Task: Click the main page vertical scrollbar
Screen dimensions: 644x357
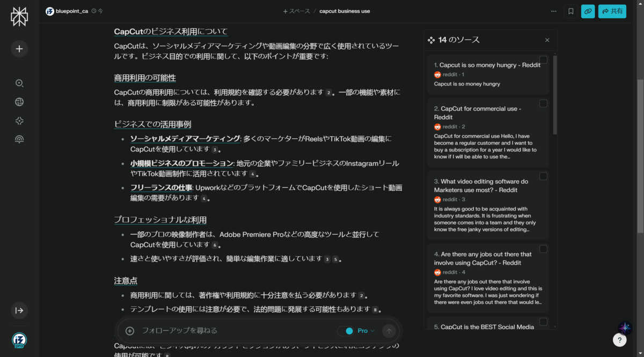Action: tap(640, 156)
